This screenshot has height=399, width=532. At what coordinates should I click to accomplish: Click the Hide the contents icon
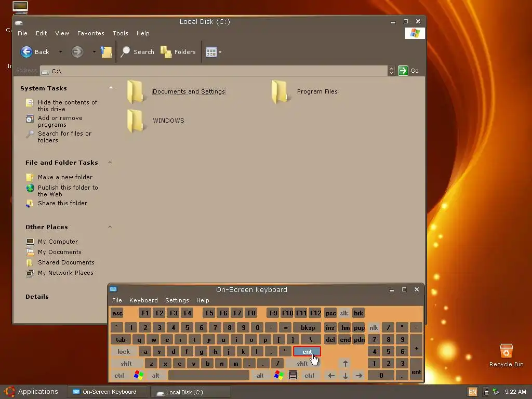[30, 102]
